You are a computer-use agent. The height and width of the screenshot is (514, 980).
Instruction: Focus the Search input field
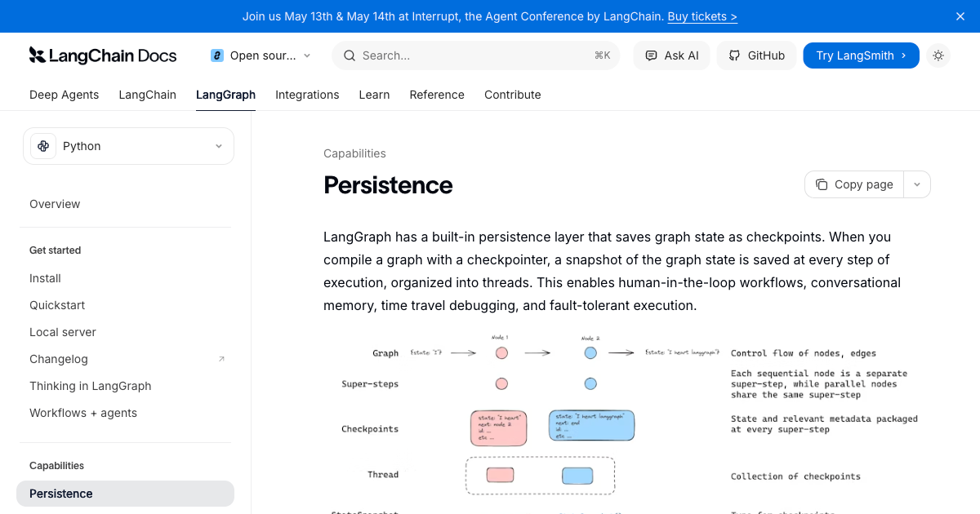[476, 55]
